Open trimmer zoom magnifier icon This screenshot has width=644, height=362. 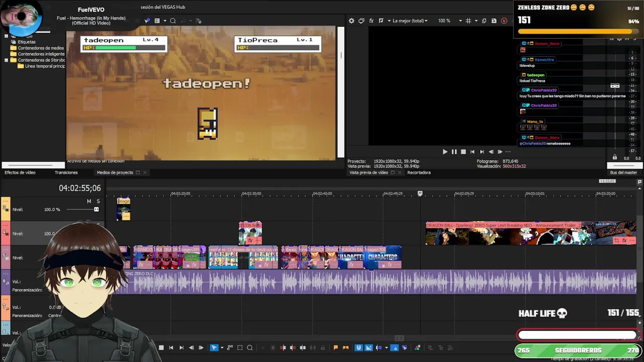tap(173, 21)
